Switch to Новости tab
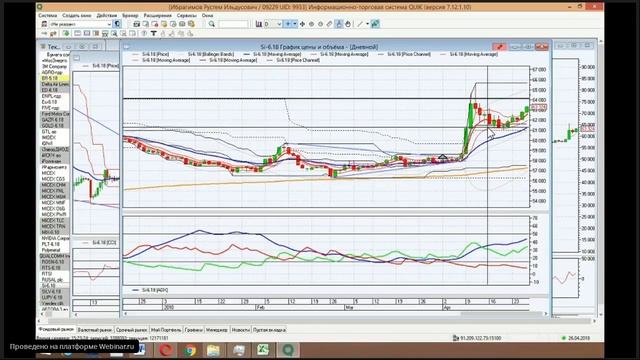 [x=240, y=329]
